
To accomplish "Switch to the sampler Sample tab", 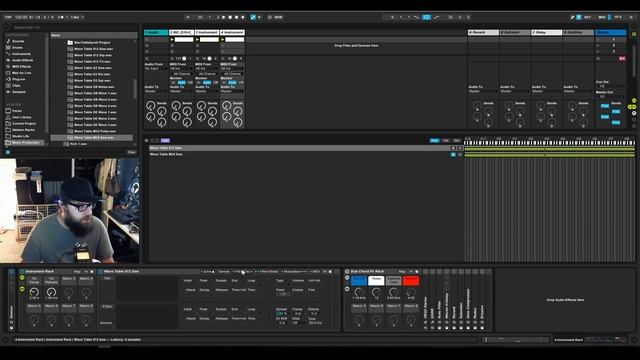I will point(224,271).
